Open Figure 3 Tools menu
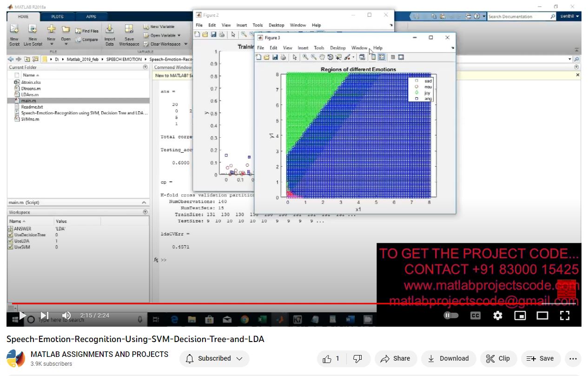 tap(319, 47)
